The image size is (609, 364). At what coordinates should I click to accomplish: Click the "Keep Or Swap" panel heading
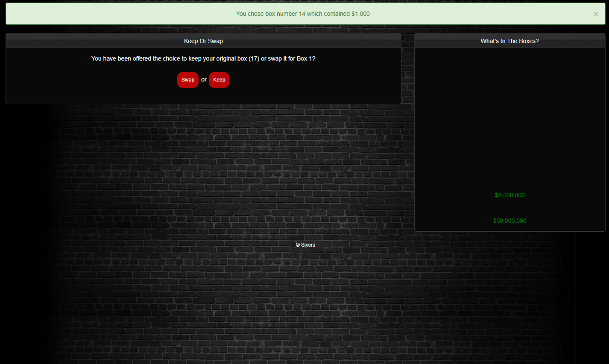(203, 41)
